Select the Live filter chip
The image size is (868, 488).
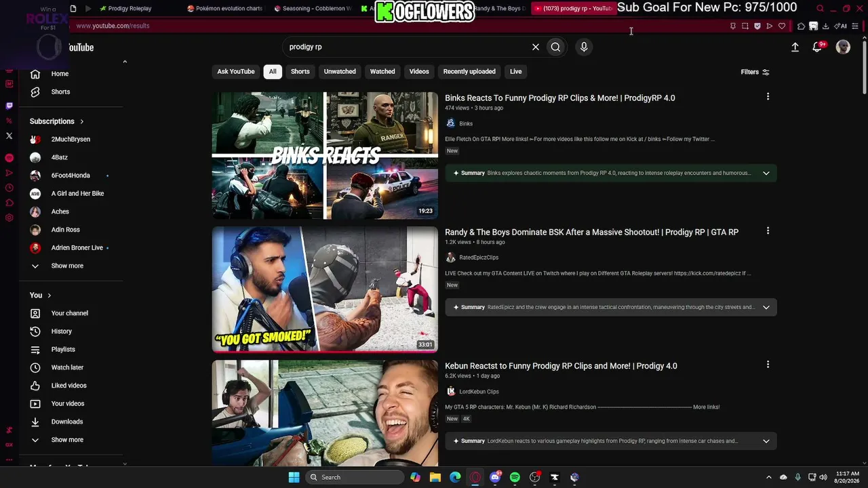[x=516, y=71]
